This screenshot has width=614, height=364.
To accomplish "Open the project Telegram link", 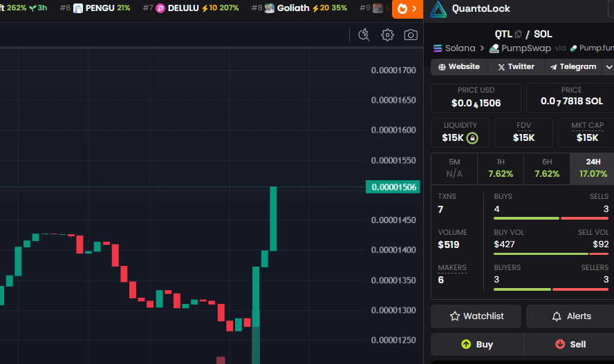I will point(573,67).
